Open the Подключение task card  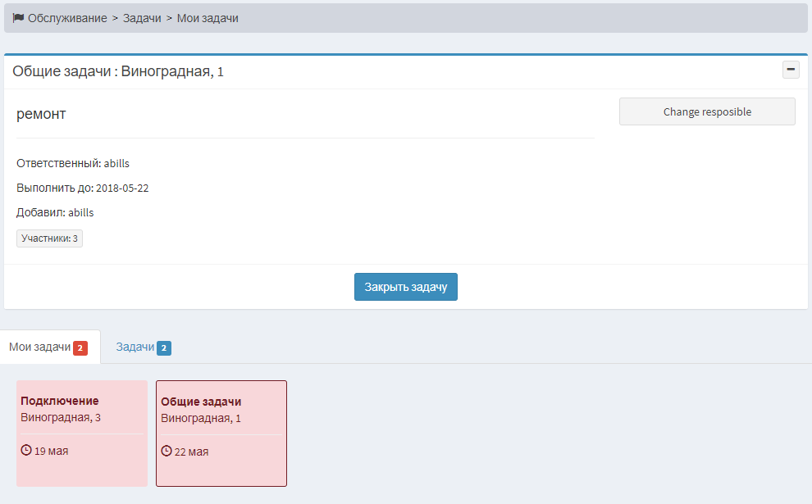82,434
